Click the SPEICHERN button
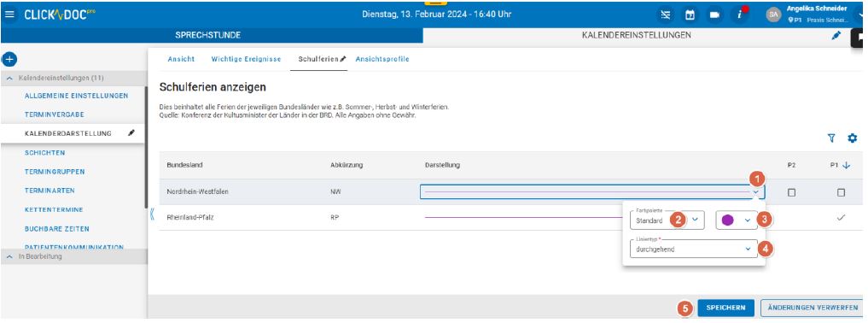Viewport: 868px width, 323px height. (x=725, y=308)
